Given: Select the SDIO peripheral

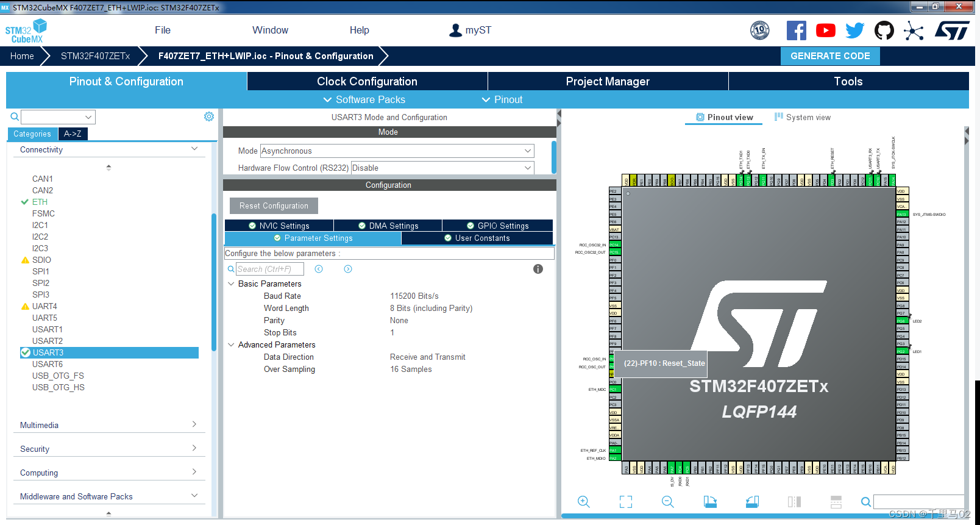Looking at the screenshot, I should [41, 260].
